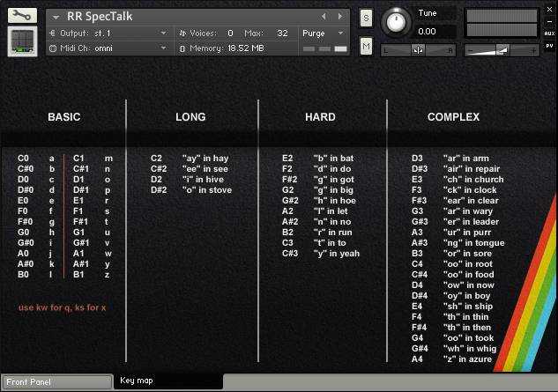
Task: Click "o" in stove entry
Action: tap(207, 190)
